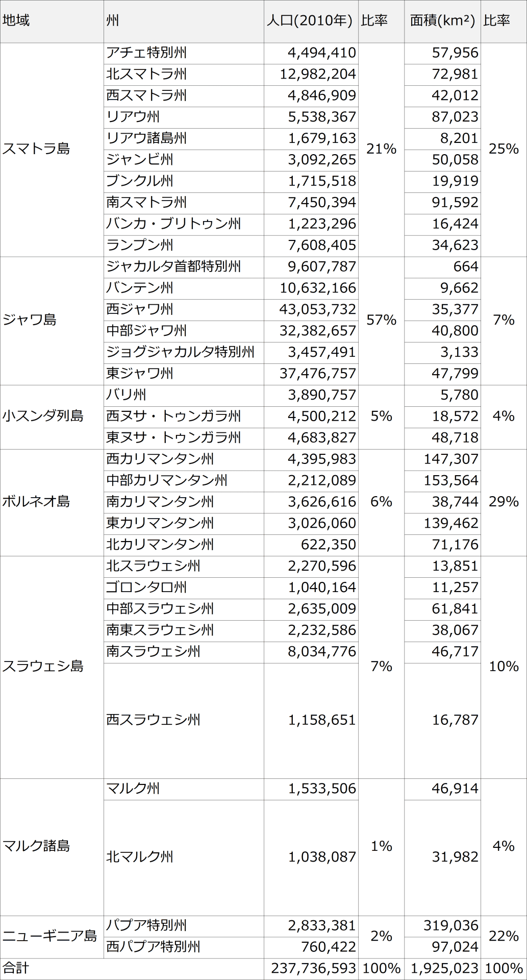Click the ジャワ島 region cell
Viewport: 527px width, 980px height.
tap(52, 321)
